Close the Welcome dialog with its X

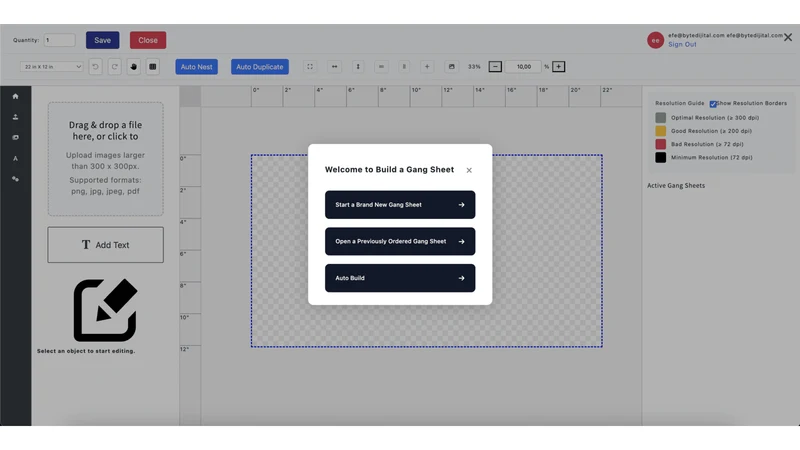[469, 170]
